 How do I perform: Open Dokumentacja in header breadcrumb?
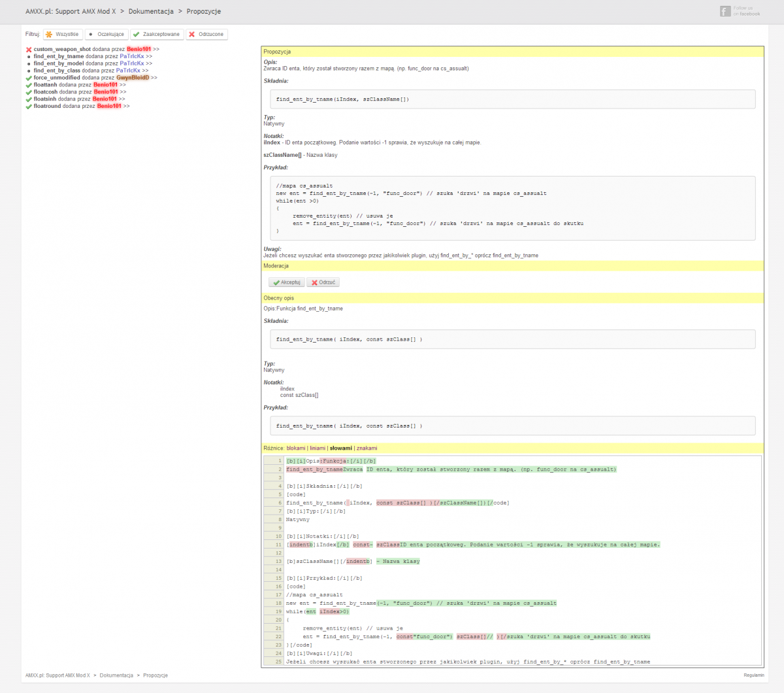point(151,12)
